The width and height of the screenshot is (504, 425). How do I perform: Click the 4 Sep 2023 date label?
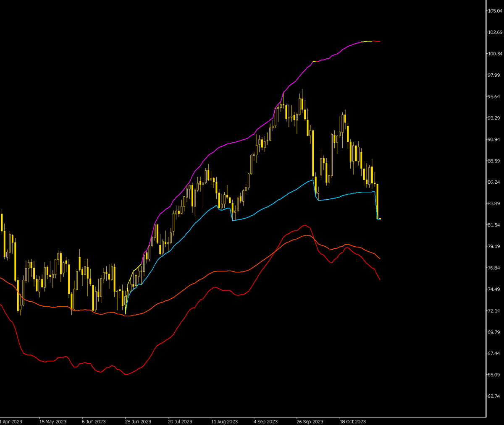click(265, 422)
